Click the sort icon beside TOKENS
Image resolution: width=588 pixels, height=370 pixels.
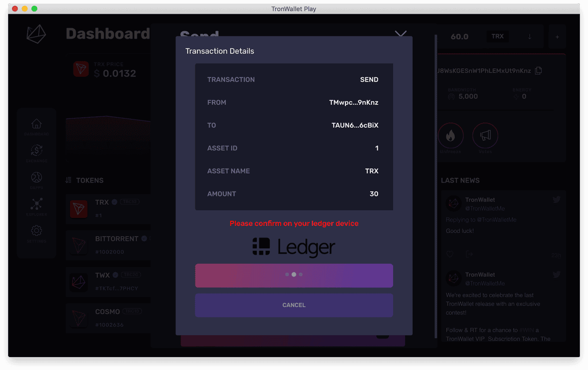(x=68, y=180)
